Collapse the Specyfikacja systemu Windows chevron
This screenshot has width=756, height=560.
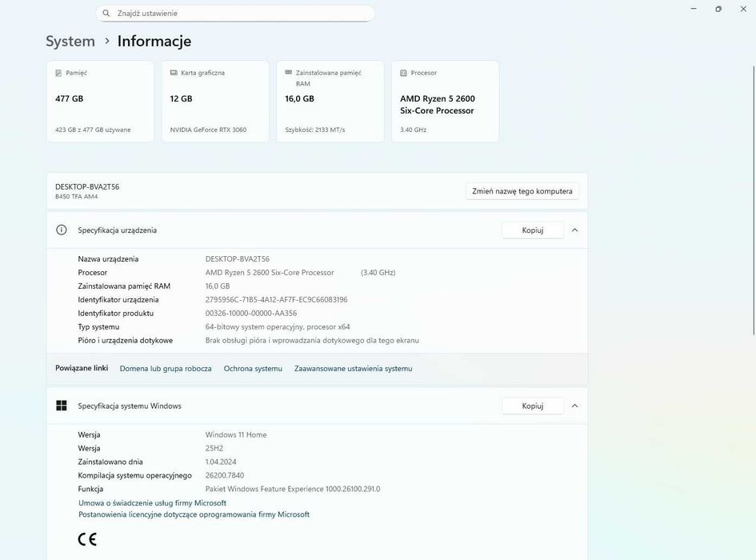pyautogui.click(x=574, y=406)
